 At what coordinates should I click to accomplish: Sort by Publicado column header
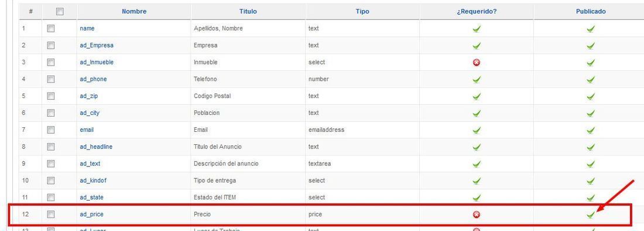(591, 12)
